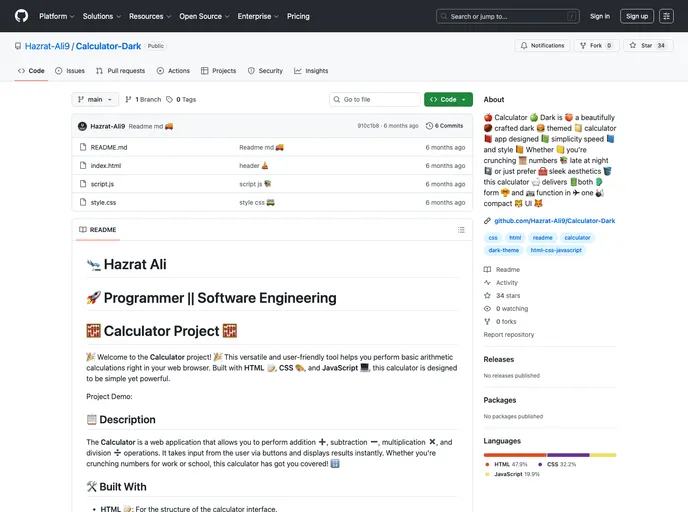Click the Go to file field
Screen dimensions: 688x512
[x=375, y=100]
